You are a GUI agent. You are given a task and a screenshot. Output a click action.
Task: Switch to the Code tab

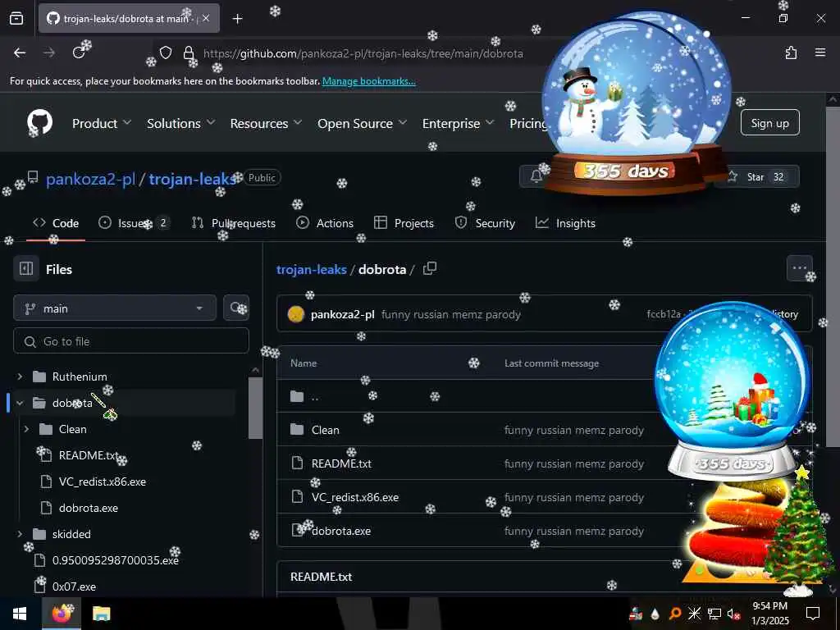[56, 223]
